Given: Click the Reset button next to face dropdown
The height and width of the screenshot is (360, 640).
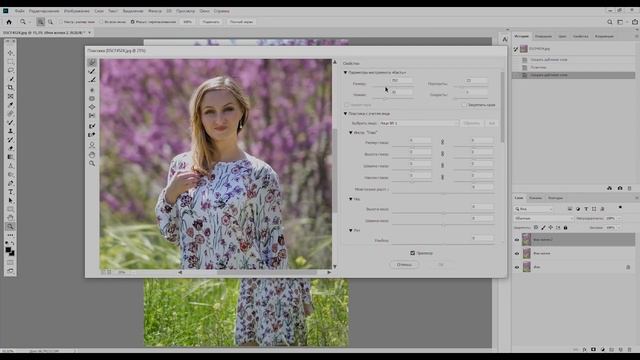Looking at the screenshot, I should coord(472,123).
